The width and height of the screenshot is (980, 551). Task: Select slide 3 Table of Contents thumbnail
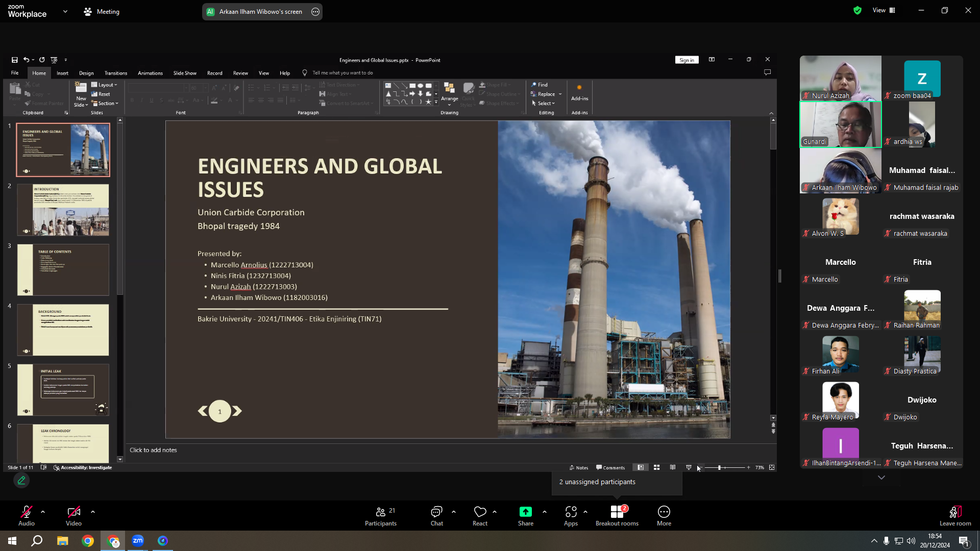63,270
